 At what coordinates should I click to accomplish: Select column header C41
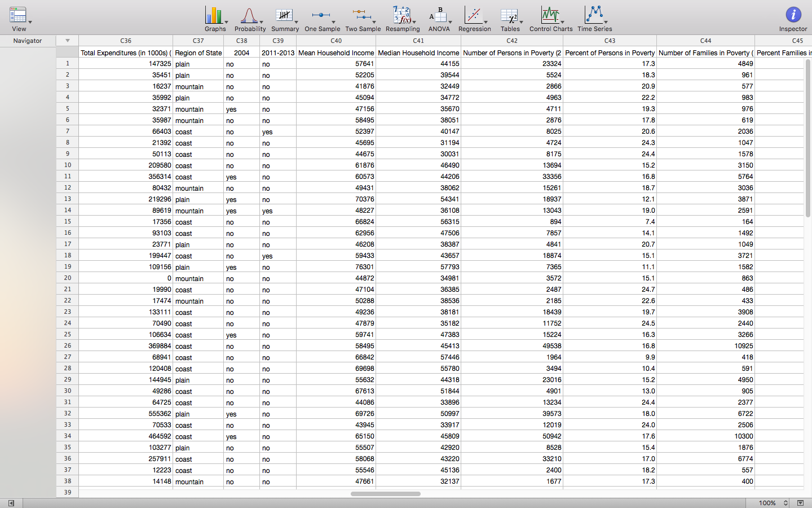click(418, 41)
